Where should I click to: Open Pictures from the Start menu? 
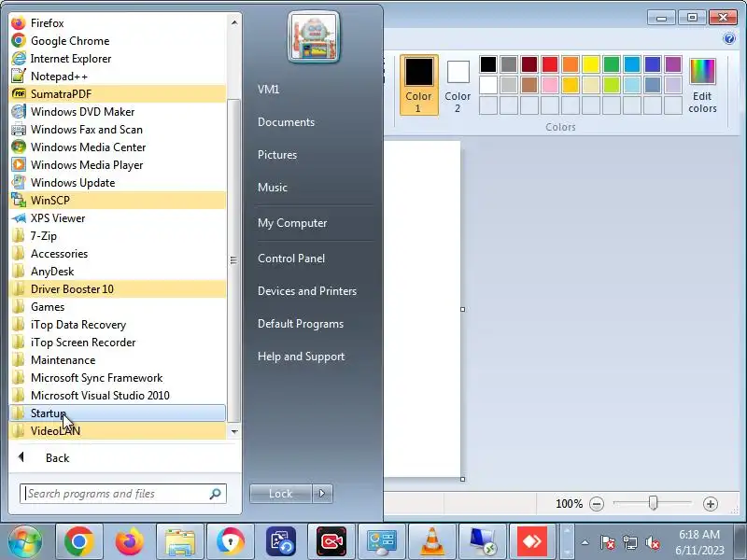(277, 155)
